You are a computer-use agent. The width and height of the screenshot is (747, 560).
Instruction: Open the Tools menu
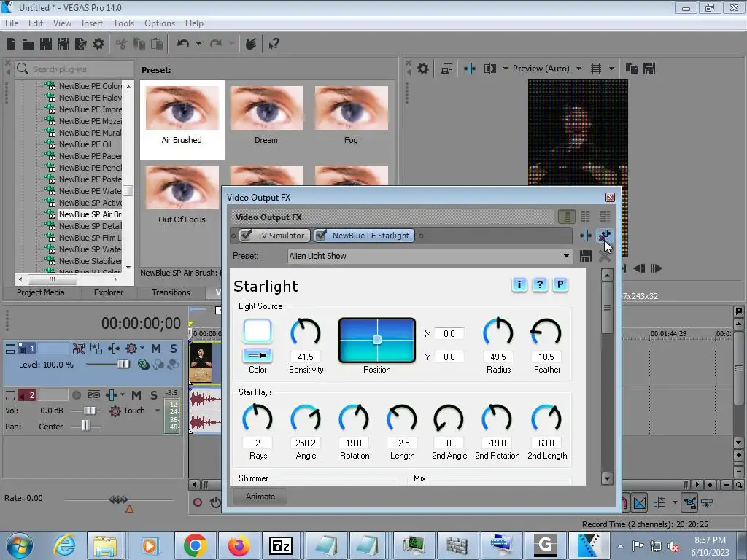pyautogui.click(x=123, y=23)
